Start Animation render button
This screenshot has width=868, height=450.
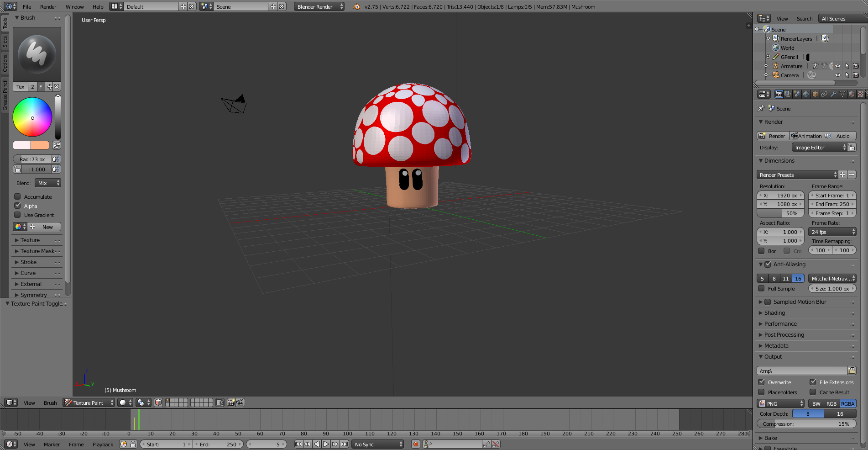[806, 136]
